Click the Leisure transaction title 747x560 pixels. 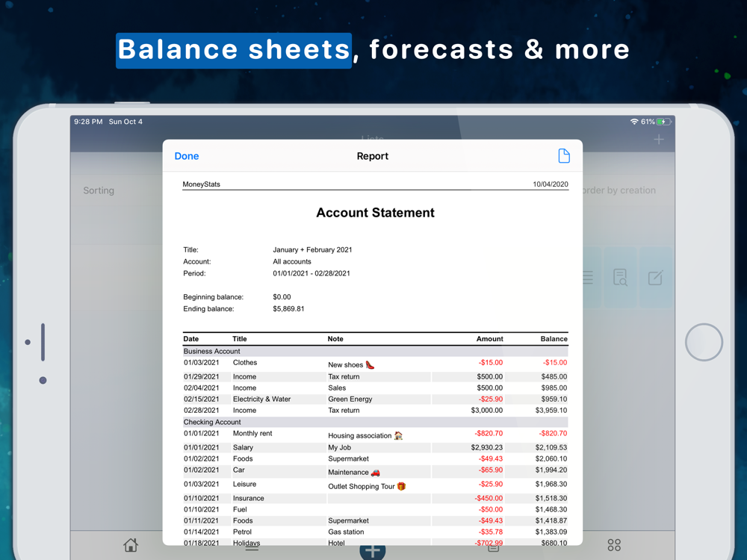click(x=244, y=485)
